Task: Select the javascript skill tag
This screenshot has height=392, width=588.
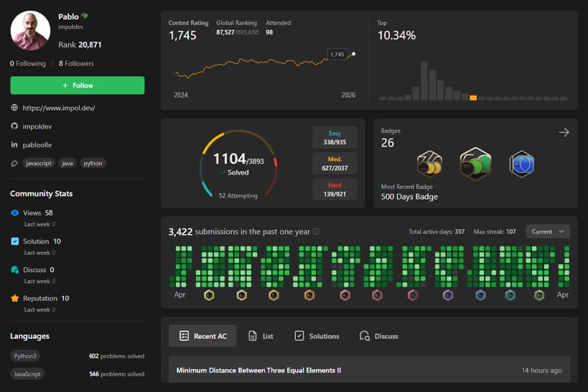Action: pyautogui.click(x=39, y=163)
